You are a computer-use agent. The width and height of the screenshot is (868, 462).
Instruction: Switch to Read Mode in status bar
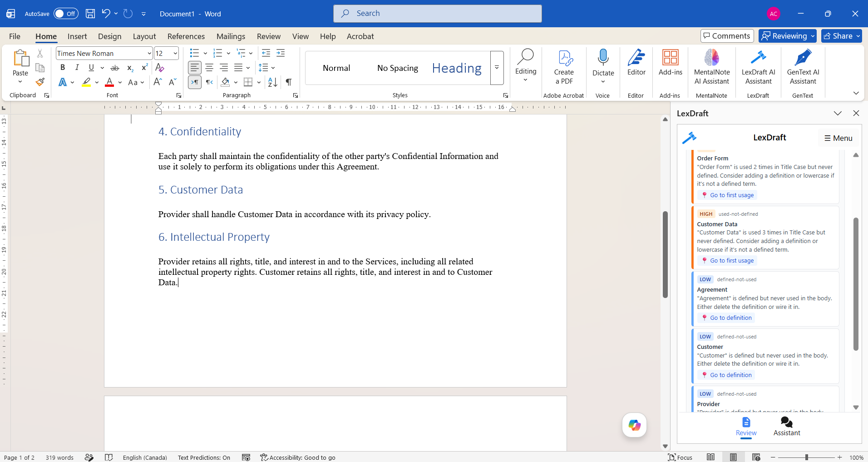coord(711,457)
